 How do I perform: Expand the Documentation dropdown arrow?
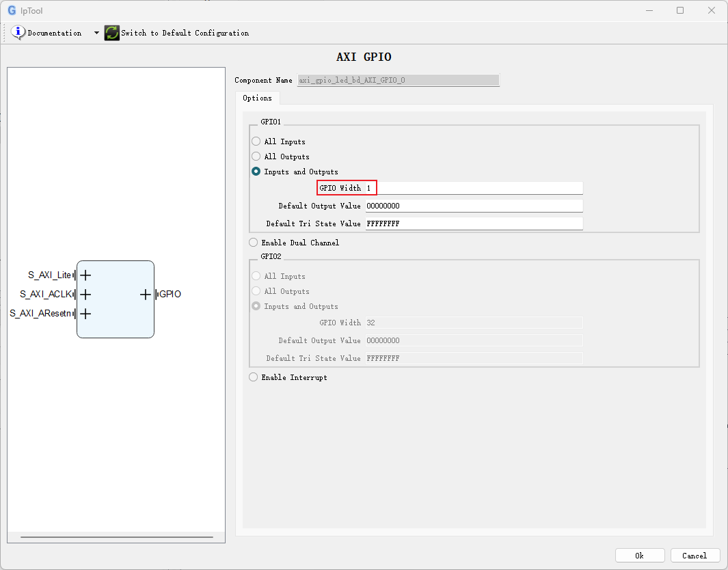coord(96,33)
